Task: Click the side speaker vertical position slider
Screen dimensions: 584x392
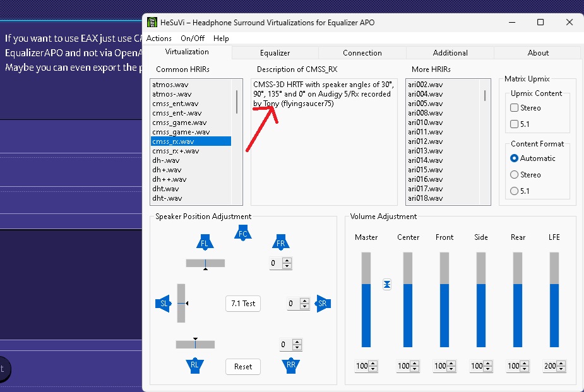Action: 181,303
